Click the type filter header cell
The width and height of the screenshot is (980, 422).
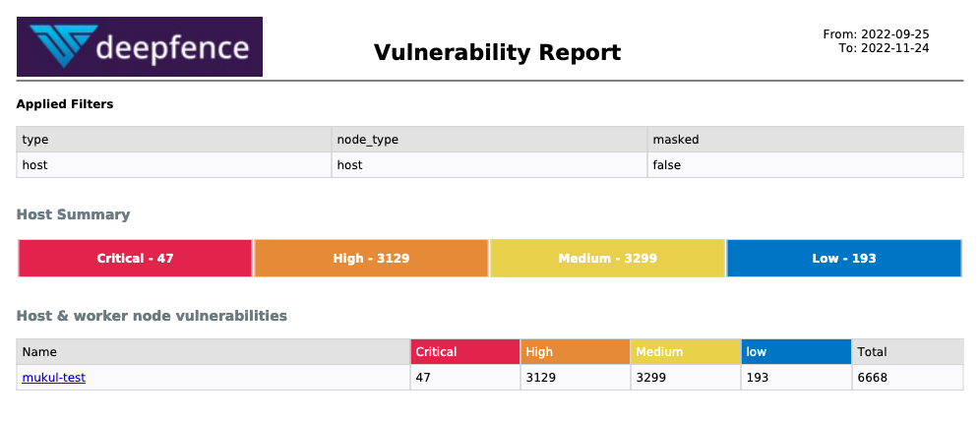pyautogui.click(x=174, y=140)
